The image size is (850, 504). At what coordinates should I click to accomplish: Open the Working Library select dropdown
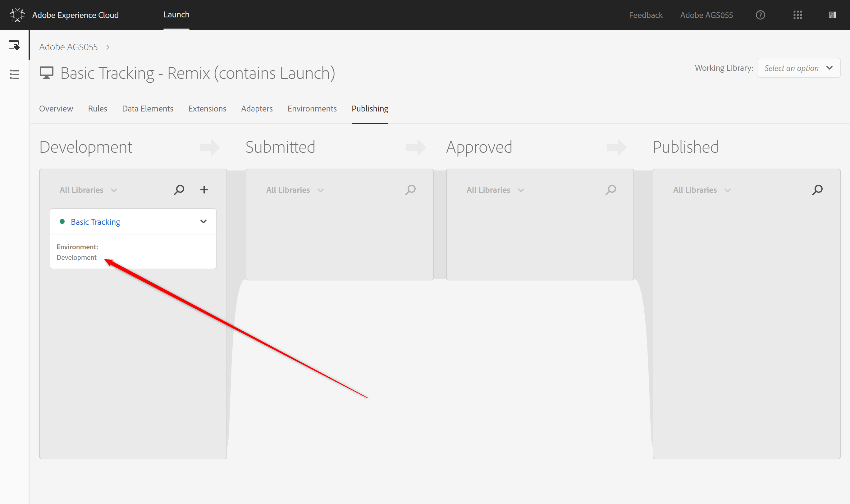798,68
